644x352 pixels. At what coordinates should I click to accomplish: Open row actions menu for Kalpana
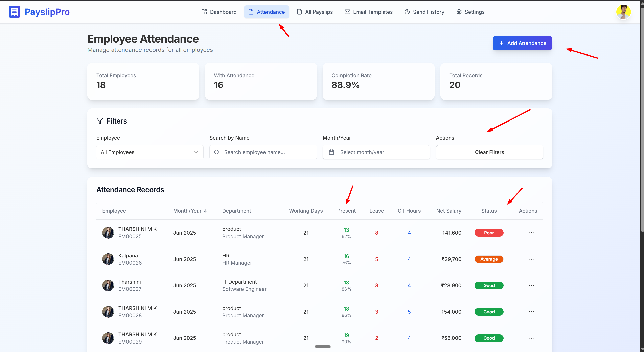pos(531,259)
